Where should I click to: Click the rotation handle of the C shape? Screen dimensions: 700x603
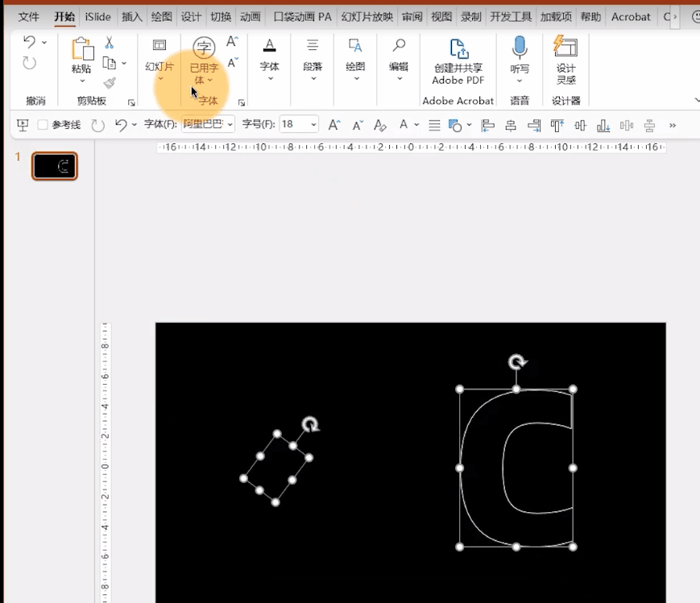(517, 362)
